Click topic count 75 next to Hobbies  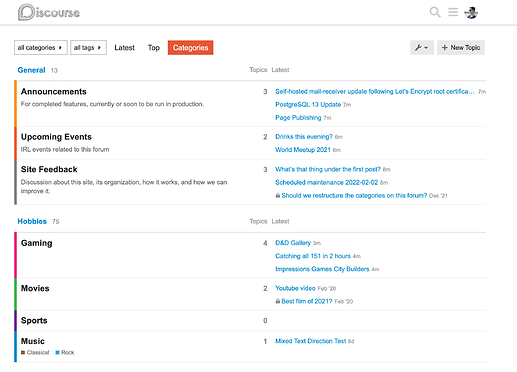pos(56,222)
